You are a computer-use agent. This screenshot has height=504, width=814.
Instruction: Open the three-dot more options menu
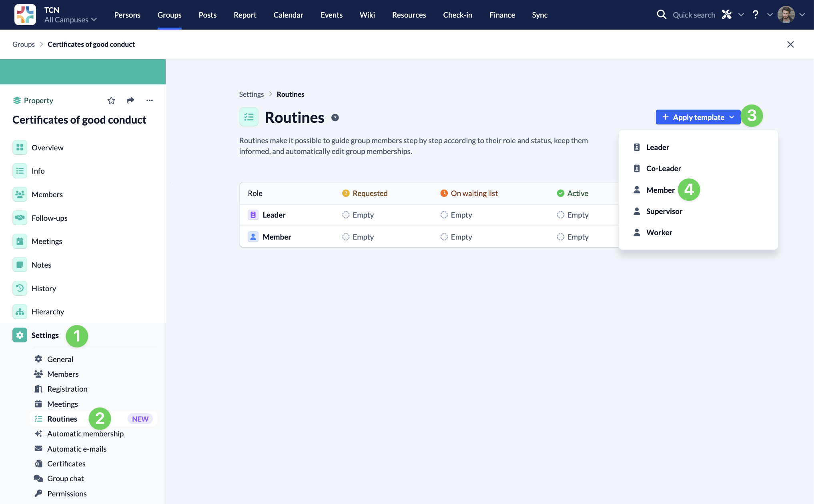[150, 100]
